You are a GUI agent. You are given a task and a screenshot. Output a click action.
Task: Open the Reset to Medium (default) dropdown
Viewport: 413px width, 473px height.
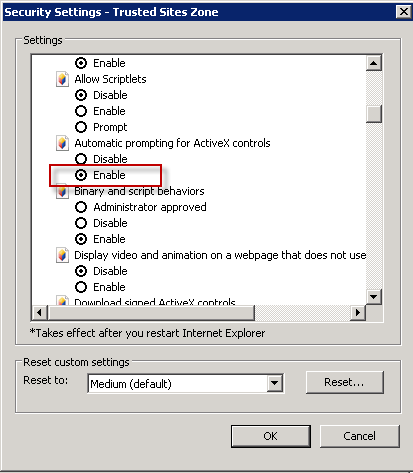tap(275, 383)
